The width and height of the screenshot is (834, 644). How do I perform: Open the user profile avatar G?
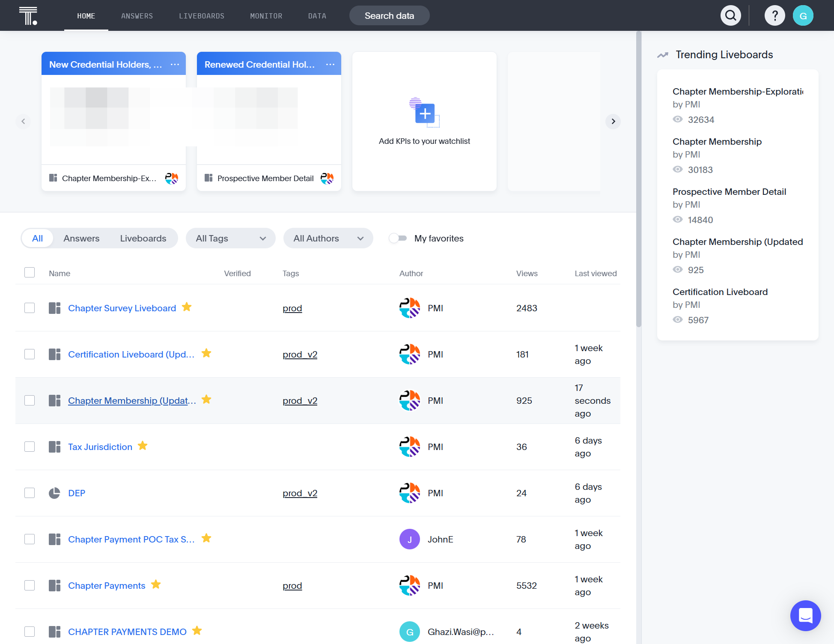tap(803, 16)
